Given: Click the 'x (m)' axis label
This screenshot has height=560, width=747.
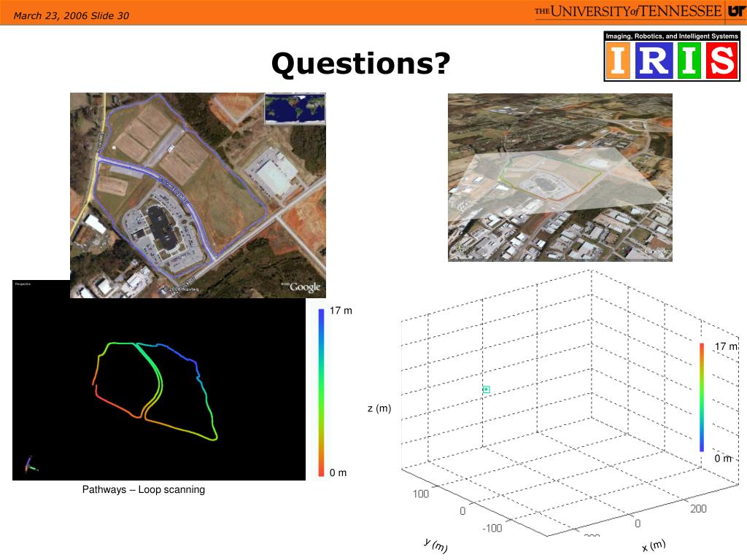Looking at the screenshot, I should (653, 545).
